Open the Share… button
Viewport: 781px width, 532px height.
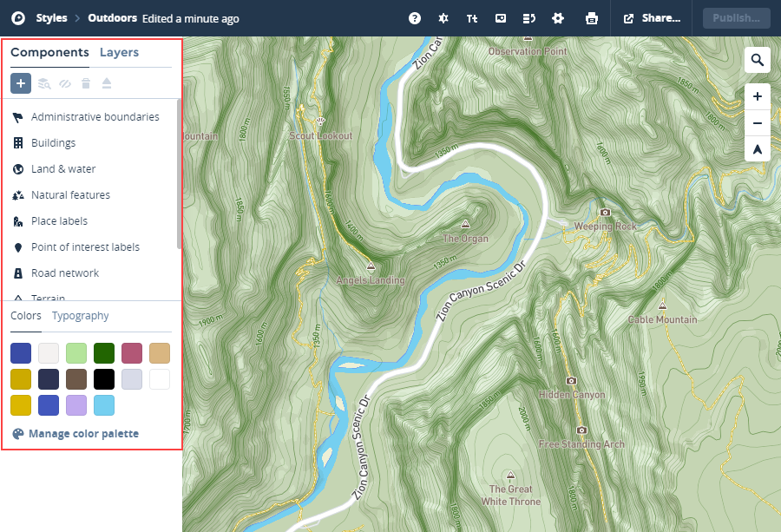click(x=652, y=18)
